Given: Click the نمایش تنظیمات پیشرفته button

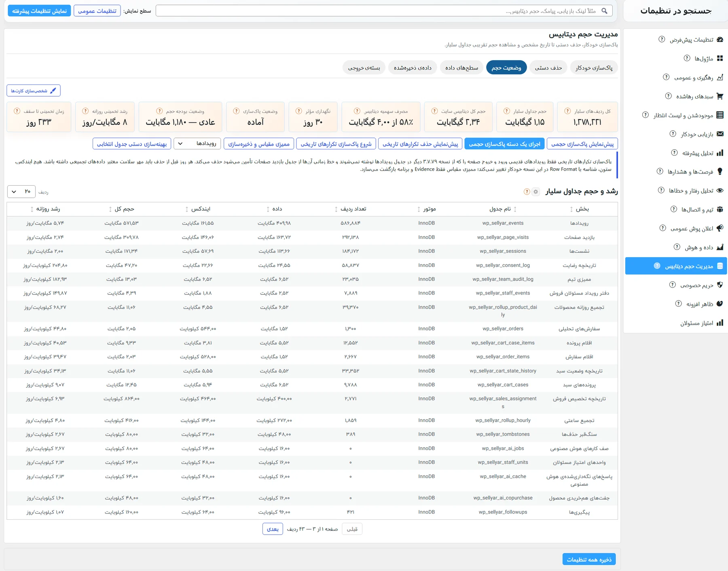Looking at the screenshot, I should tap(39, 11).
